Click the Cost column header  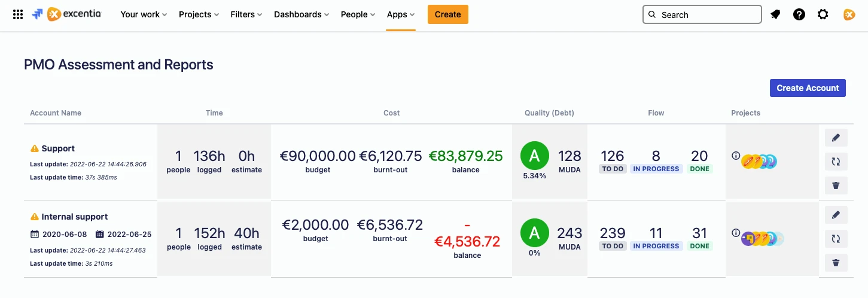click(392, 112)
